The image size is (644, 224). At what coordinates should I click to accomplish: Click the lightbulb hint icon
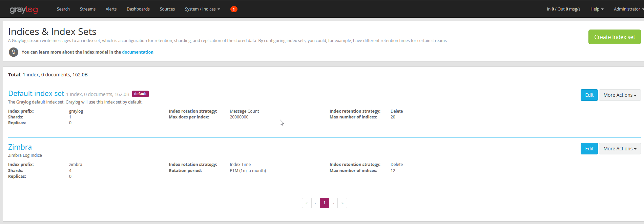14,52
